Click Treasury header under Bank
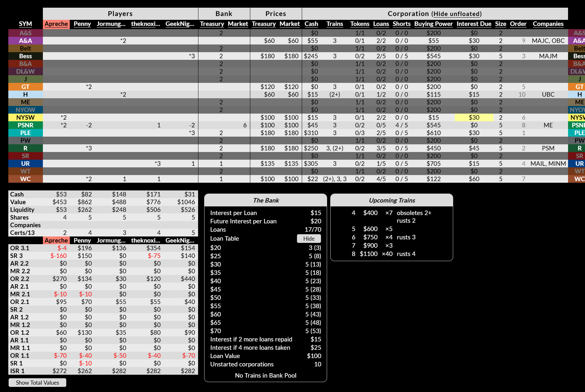Screen dimensions: 585x392 [212, 24]
